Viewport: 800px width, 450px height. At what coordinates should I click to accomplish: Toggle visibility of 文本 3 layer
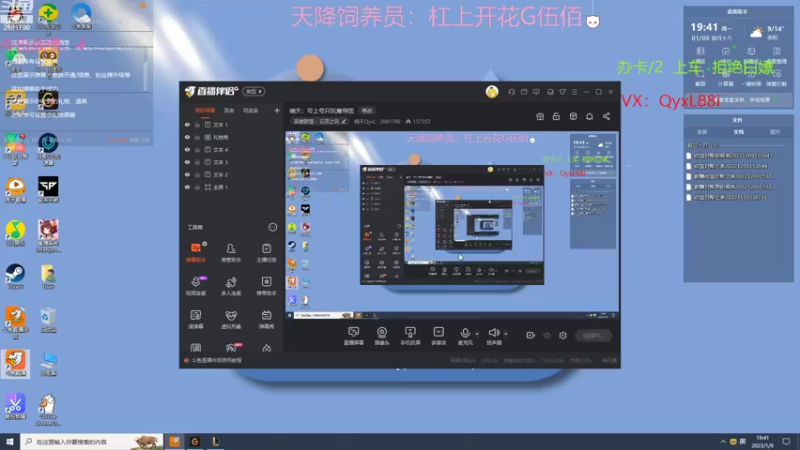(x=187, y=162)
